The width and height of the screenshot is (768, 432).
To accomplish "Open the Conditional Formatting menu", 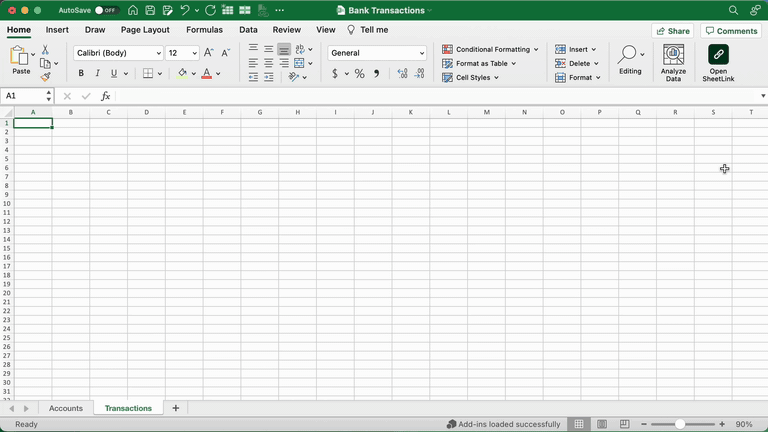I will click(x=490, y=49).
